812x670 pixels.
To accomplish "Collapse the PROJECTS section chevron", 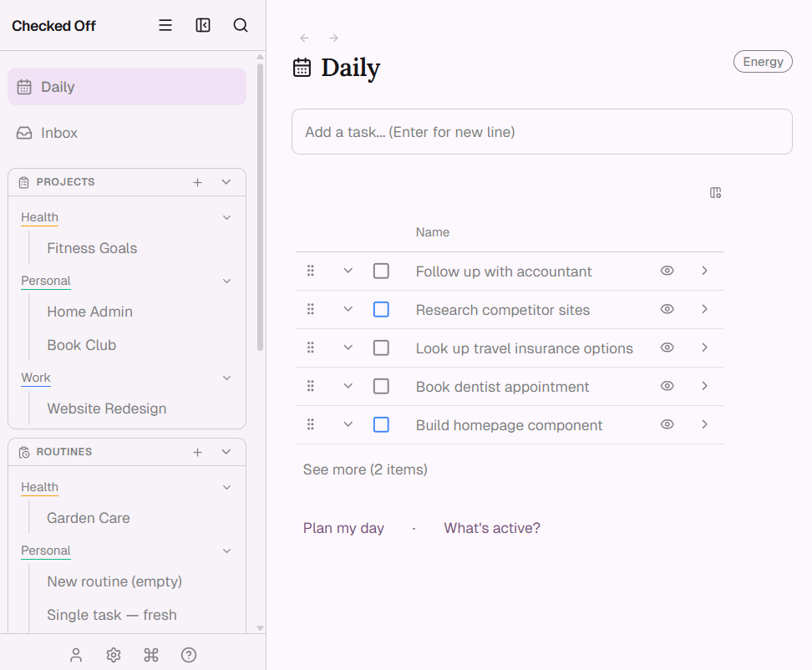I will pyautogui.click(x=226, y=182).
